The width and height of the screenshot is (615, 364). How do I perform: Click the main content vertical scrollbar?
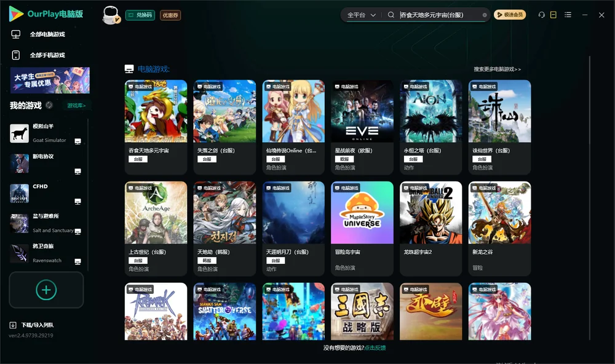coord(590,198)
